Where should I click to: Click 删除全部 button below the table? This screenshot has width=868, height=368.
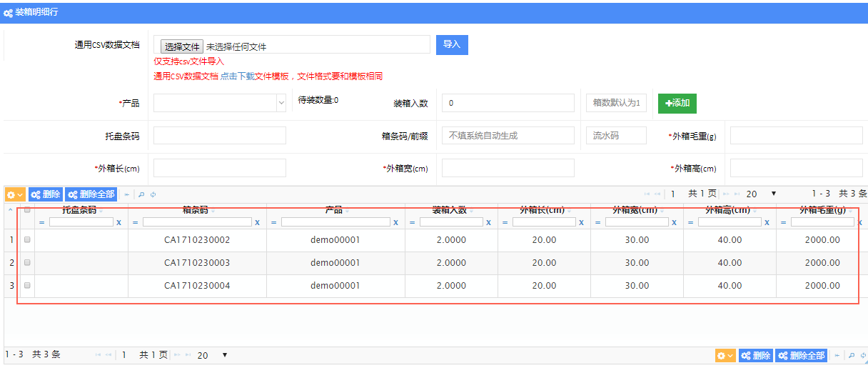[x=802, y=355]
